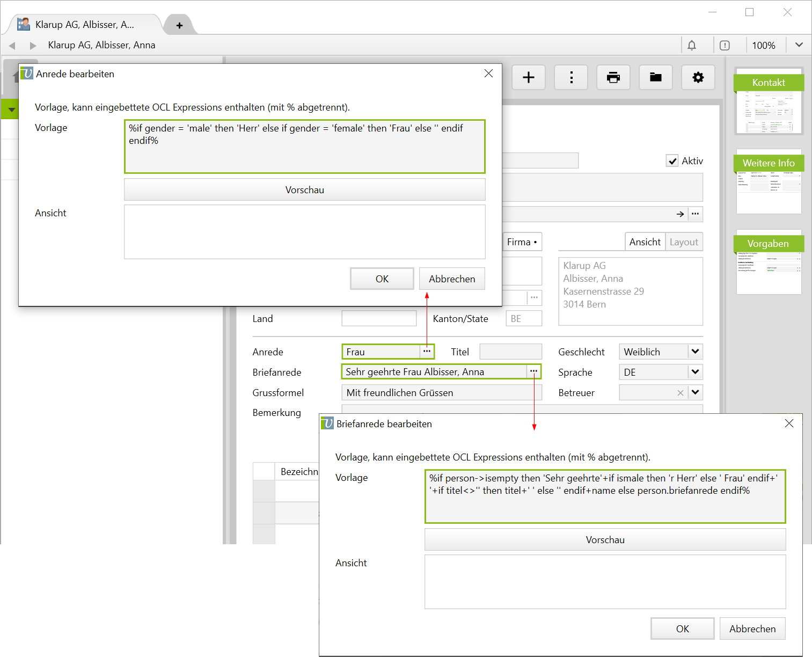Image resolution: width=812 pixels, height=665 pixels.
Task: Toggle the Aktiv checkbox
Action: (x=672, y=161)
